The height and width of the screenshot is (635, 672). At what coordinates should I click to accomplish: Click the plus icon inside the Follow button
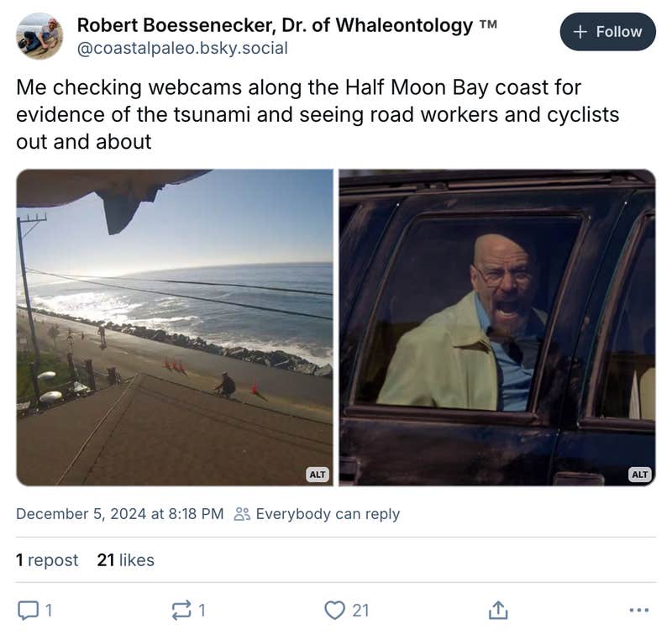[x=579, y=31]
